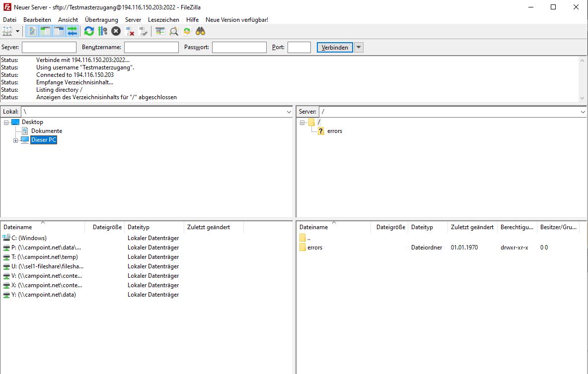Toggle remote directory tree display

point(59,31)
